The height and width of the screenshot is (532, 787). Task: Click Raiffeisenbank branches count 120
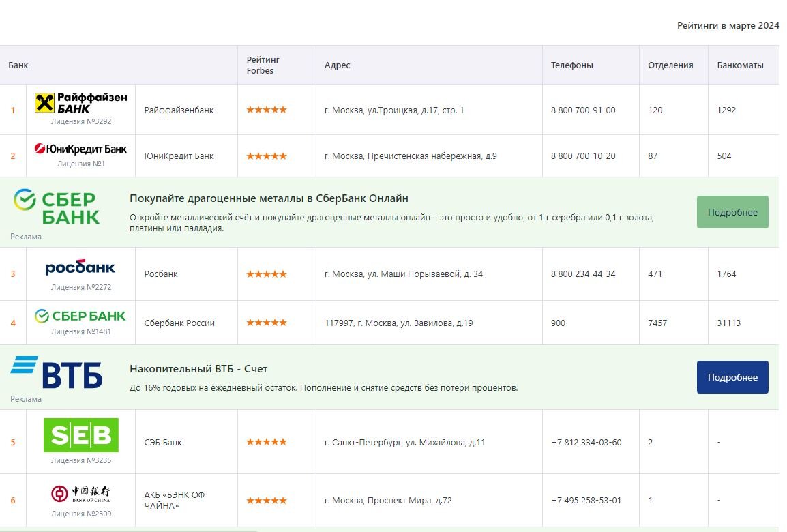pos(655,110)
